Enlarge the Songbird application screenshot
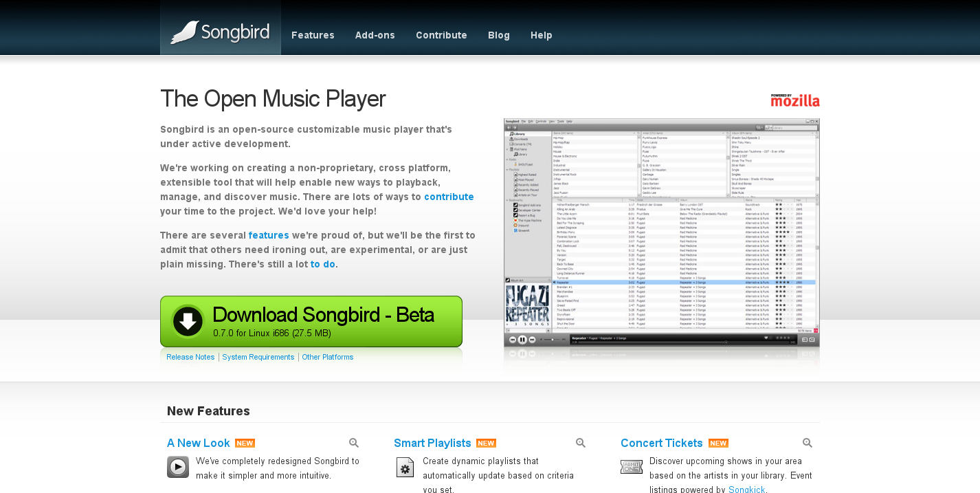This screenshot has height=493, width=980. 662,232
